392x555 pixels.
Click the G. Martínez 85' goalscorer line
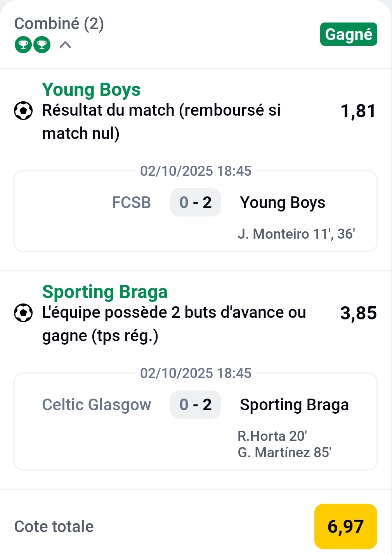tap(284, 453)
